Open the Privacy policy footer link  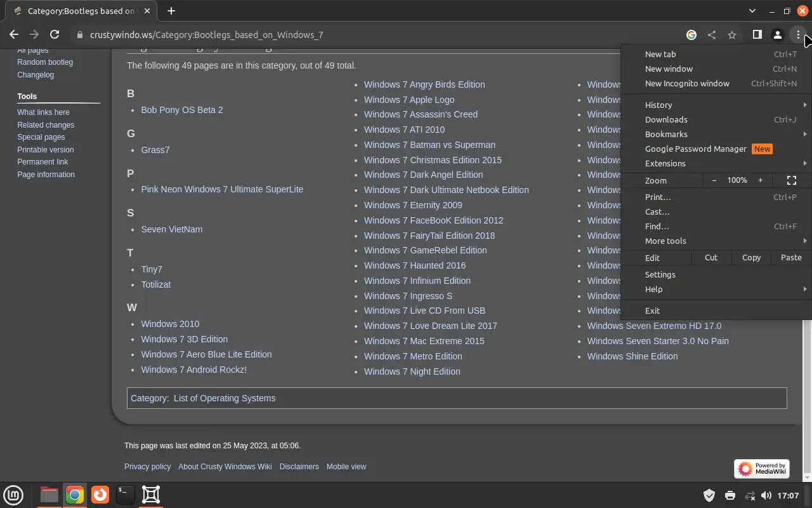(147, 467)
